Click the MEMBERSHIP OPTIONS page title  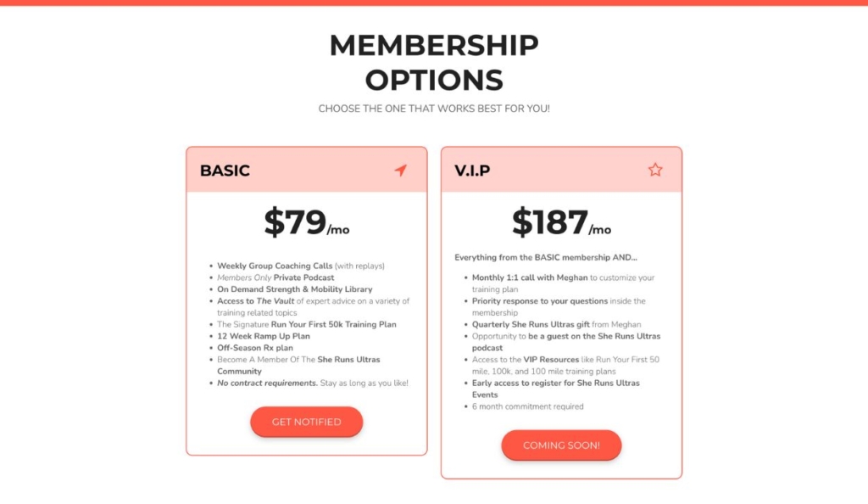tap(434, 63)
